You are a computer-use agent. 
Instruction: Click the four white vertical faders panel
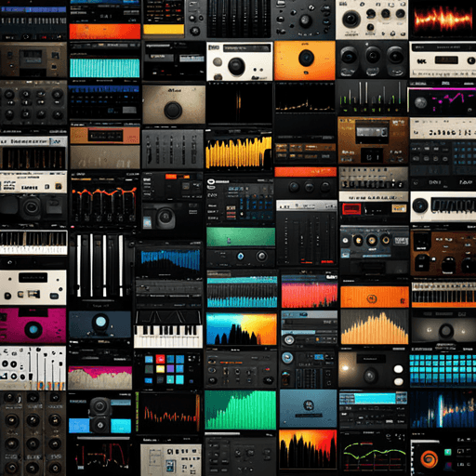pyautogui.click(x=99, y=266)
